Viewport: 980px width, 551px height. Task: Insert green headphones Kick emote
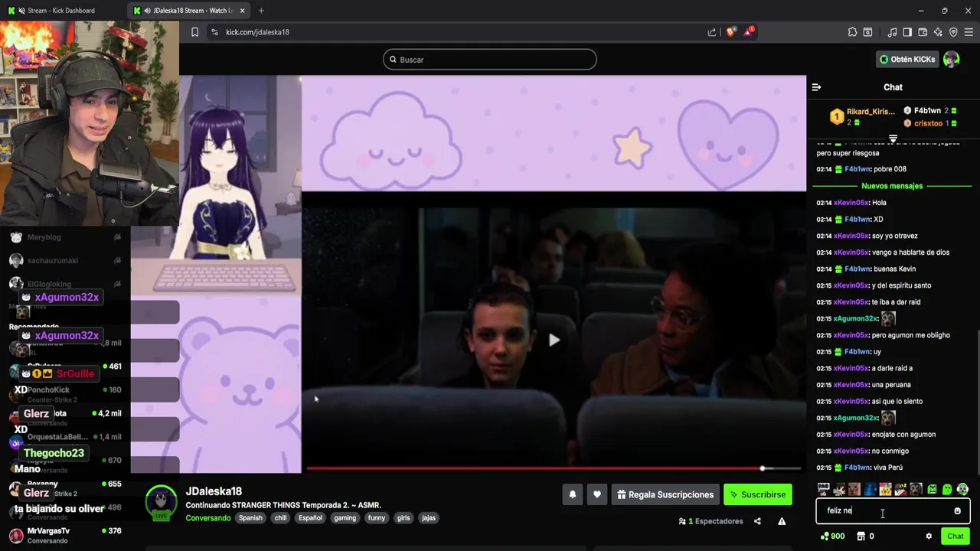coord(962,489)
